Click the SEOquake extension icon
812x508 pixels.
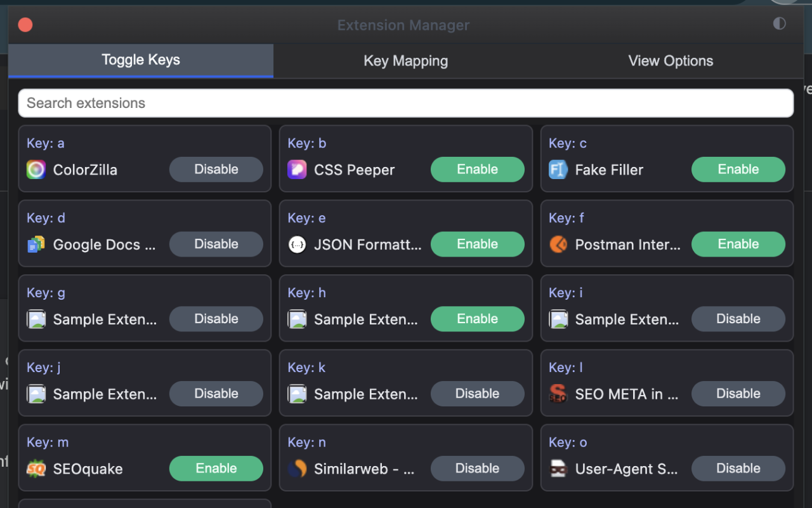pos(36,469)
